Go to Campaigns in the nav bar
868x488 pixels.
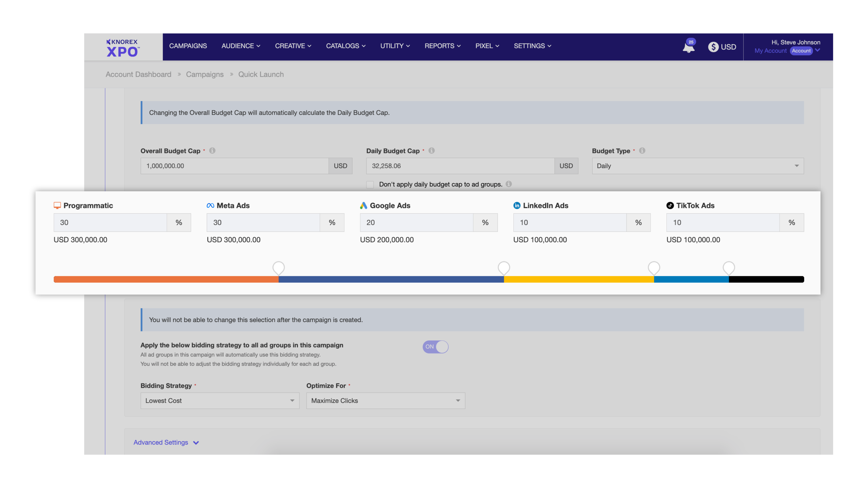(188, 46)
